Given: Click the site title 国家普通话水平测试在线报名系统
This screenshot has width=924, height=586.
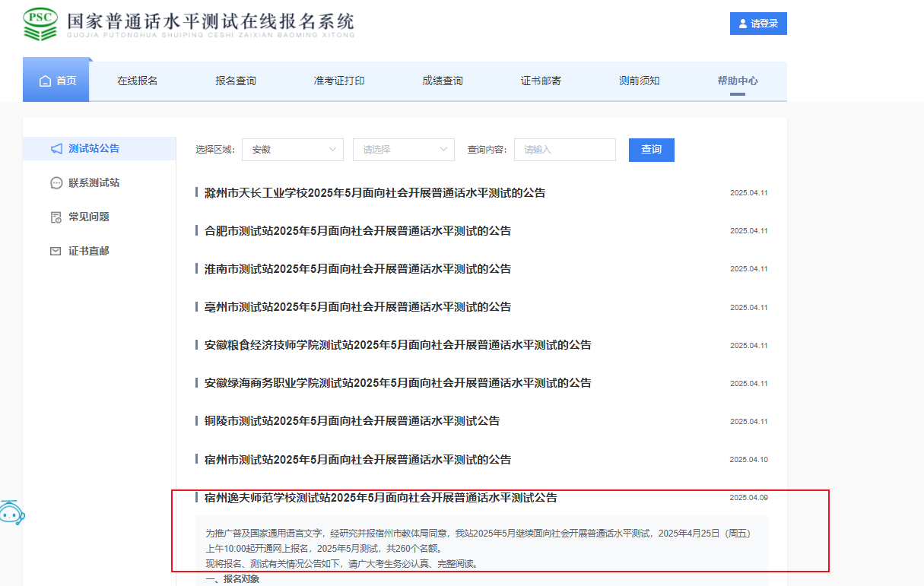Looking at the screenshot, I should (210, 21).
